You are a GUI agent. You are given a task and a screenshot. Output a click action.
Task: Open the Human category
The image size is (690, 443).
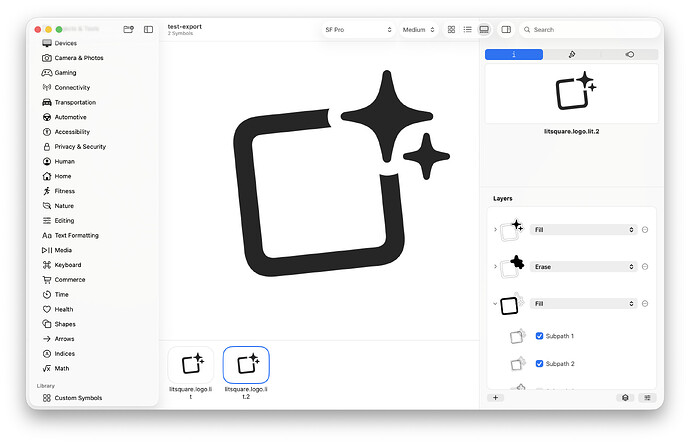[59, 161]
